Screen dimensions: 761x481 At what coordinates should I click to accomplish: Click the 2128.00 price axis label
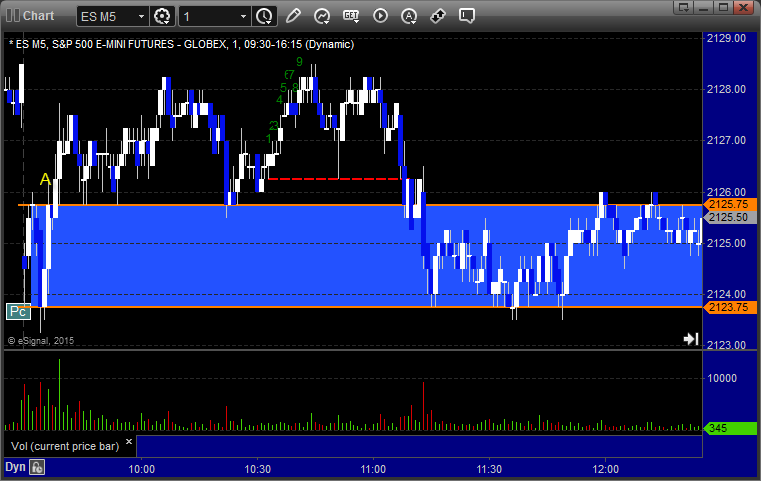726,89
